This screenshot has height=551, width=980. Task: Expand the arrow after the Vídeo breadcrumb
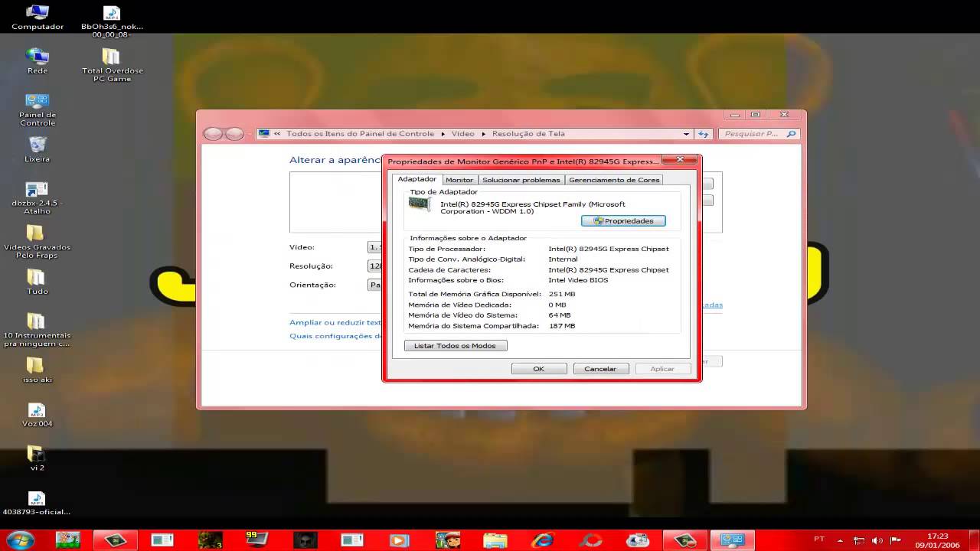(x=484, y=134)
